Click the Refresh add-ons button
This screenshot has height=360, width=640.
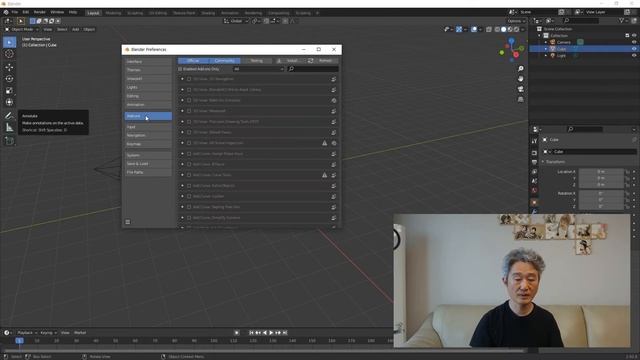coord(322,60)
